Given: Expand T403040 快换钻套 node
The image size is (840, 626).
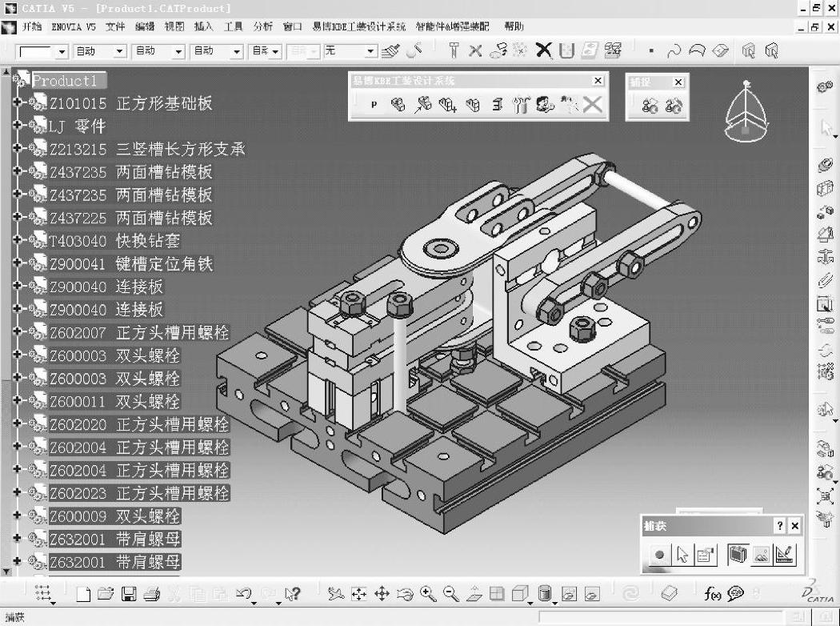Looking at the screenshot, I should point(17,239).
